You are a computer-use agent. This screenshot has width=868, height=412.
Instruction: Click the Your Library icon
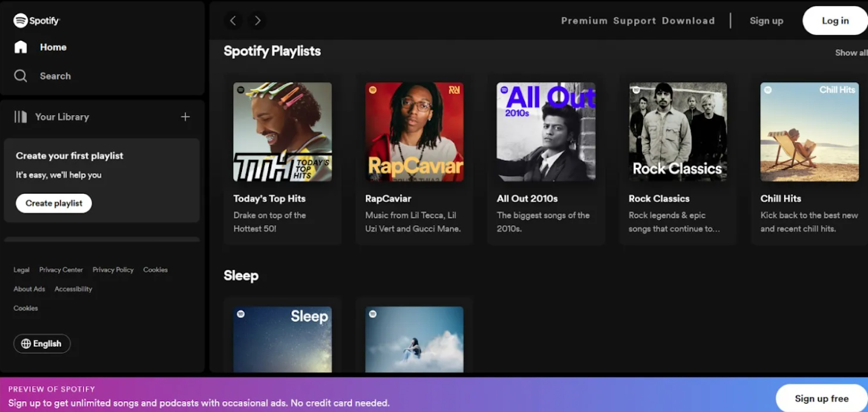point(21,117)
